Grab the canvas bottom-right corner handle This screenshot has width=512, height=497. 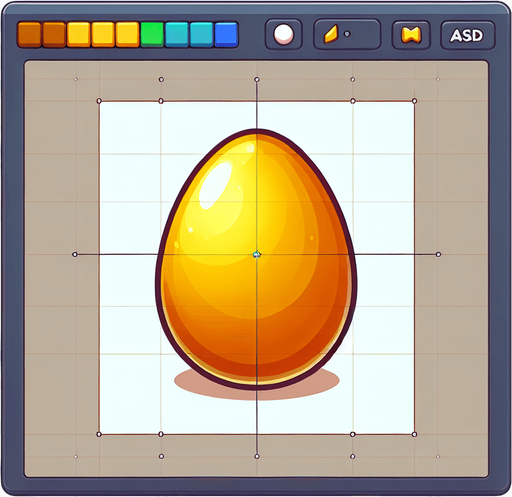pyautogui.click(x=414, y=434)
